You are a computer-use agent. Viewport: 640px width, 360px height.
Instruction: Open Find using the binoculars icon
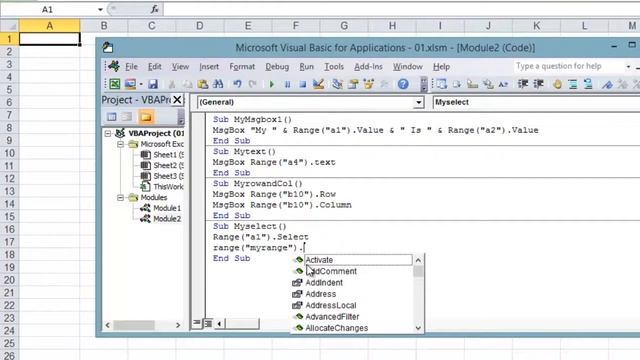click(x=218, y=84)
